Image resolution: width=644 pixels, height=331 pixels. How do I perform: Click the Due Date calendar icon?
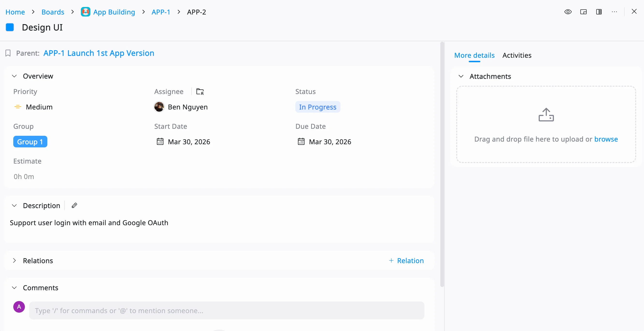point(301,142)
